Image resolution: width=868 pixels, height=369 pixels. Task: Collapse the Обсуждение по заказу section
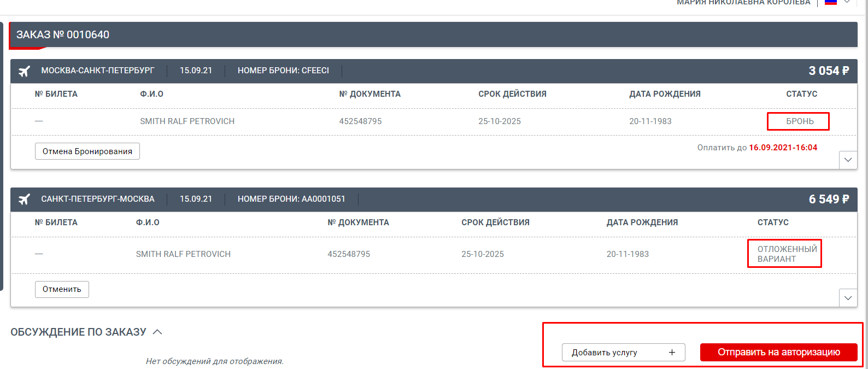point(157,332)
